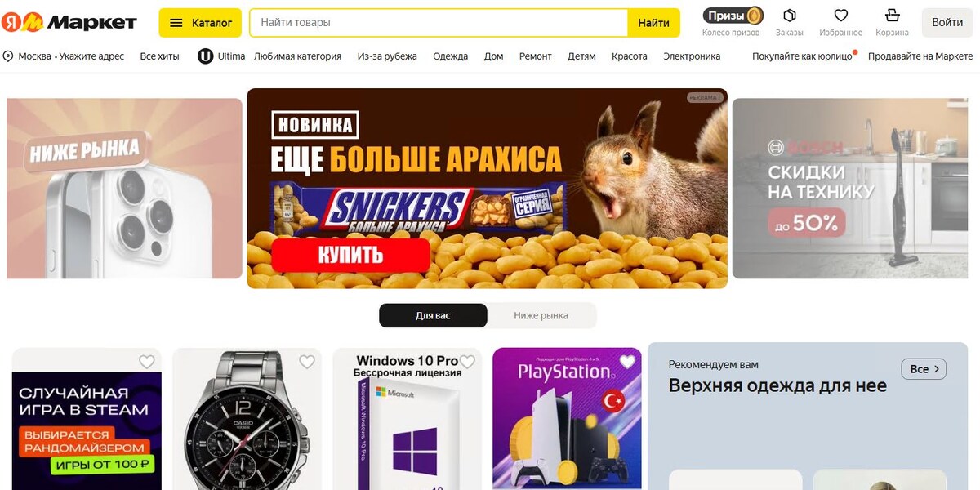The height and width of the screenshot is (490, 980).
Task: Toggle heart on the PlayStation card
Action: click(627, 362)
